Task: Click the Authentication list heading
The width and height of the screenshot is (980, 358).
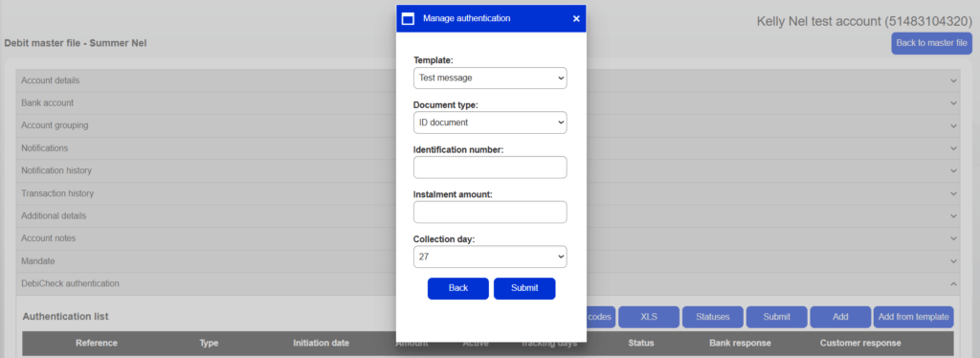Action: pos(66,316)
